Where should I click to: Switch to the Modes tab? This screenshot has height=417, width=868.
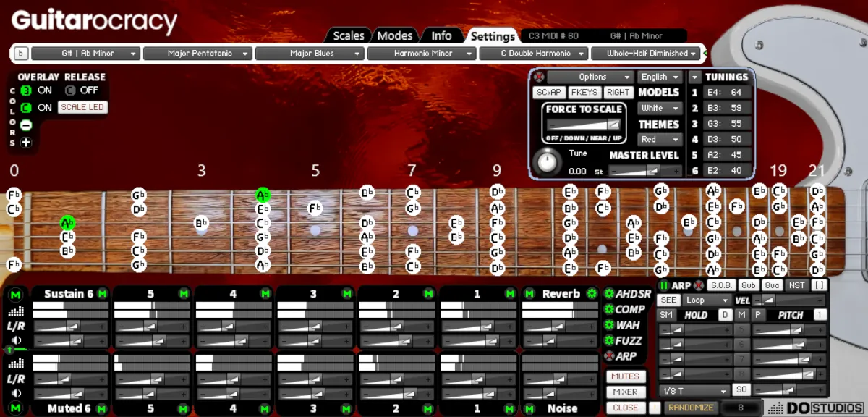coord(395,35)
